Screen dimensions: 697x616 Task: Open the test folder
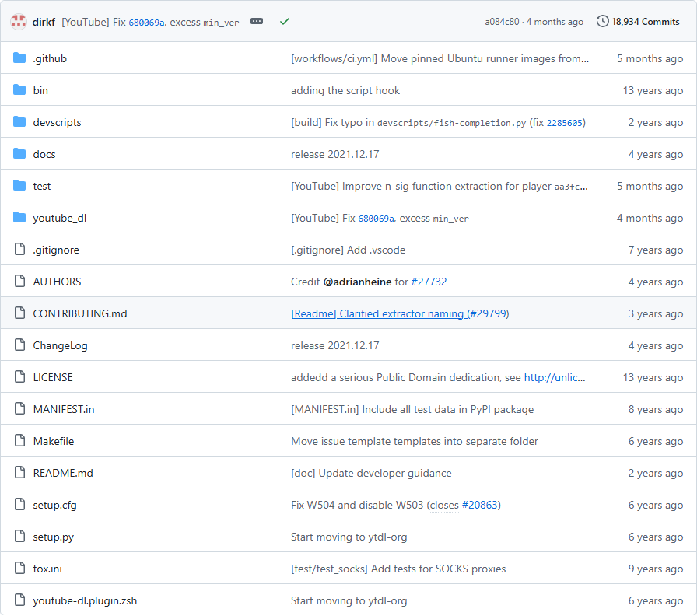tap(42, 186)
